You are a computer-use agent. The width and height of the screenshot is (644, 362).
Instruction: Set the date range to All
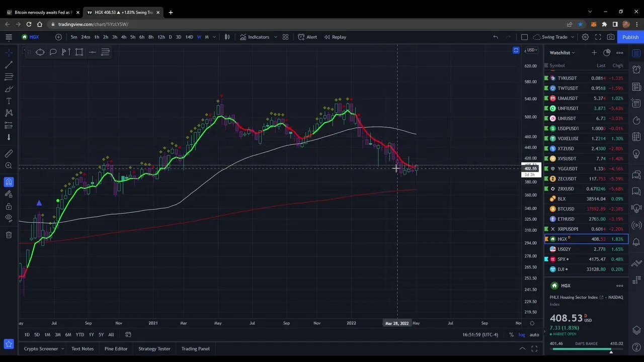tap(111, 334)
